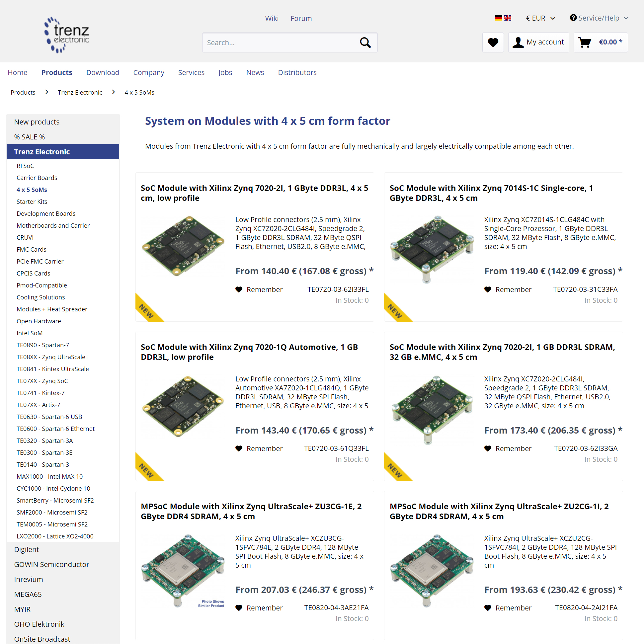644x644 pixels.
Task: Click price From 207.03 € (246.37 € gross)
Action: [x=304, y=590]
